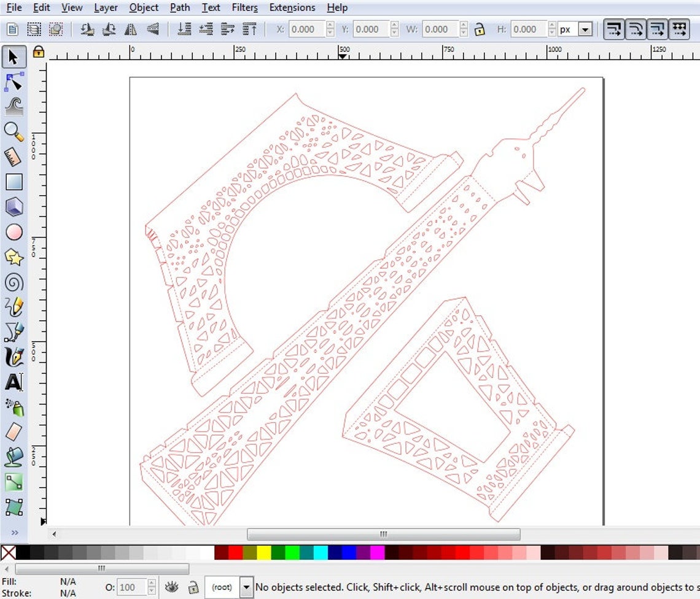Viewport: 700px width, 599px height.
Task: Flip selection vertically
Action: coord(153,29)
